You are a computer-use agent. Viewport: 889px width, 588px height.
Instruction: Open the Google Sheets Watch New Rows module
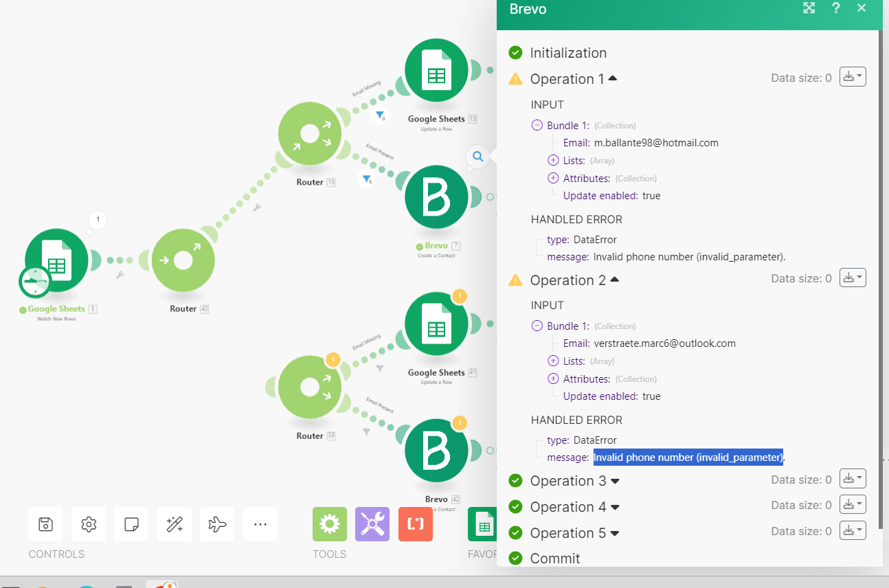[x=58, y=260]
